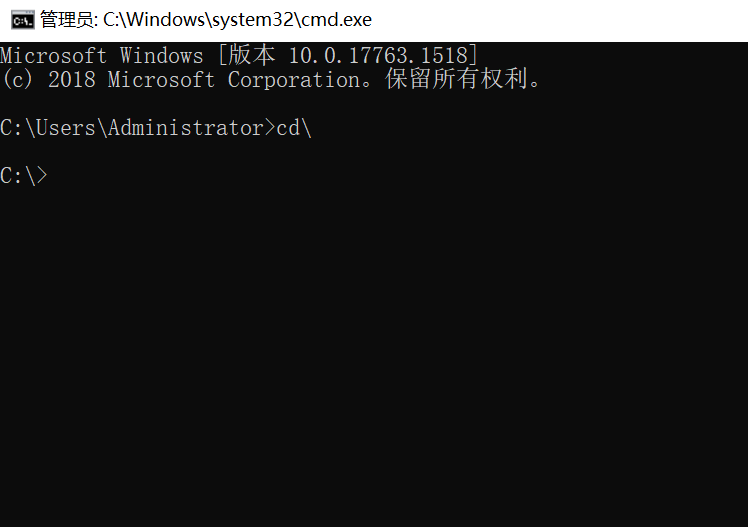Click the year 2018 in the copyright line
The width and height of the screenshot is (748, 527).
tap(72, 80)
